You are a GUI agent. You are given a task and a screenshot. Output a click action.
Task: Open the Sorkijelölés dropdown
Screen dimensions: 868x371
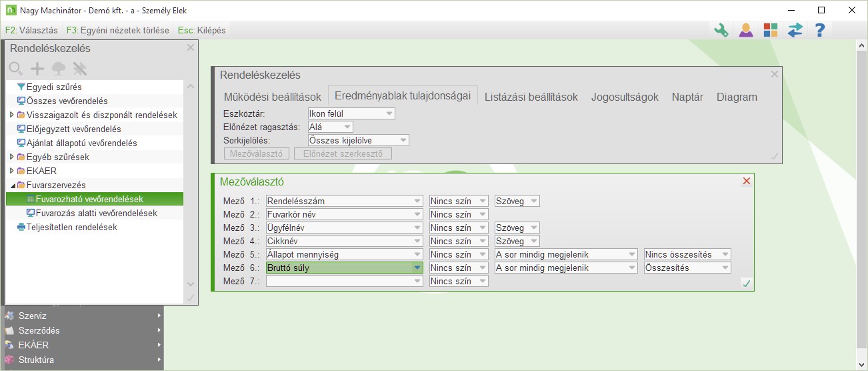(358, 140)
